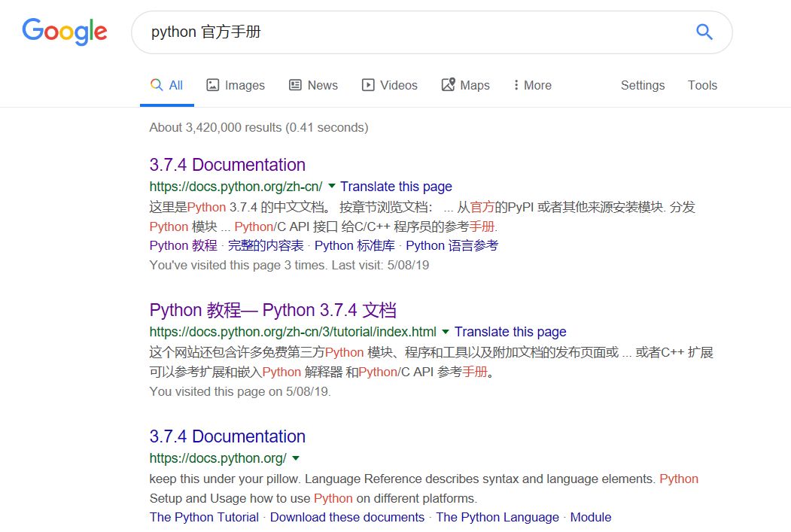Click the News tab newspaper icon
791x532 pixels.
[295, 85]
